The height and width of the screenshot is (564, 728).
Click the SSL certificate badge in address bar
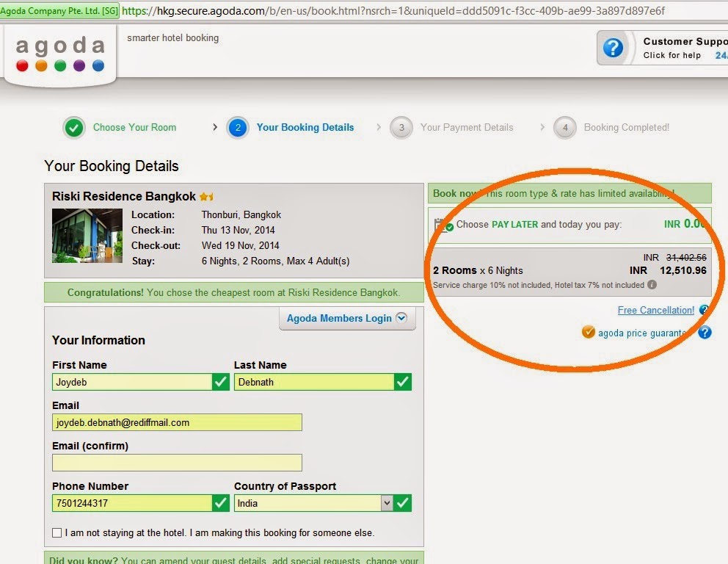pos(59,11)
